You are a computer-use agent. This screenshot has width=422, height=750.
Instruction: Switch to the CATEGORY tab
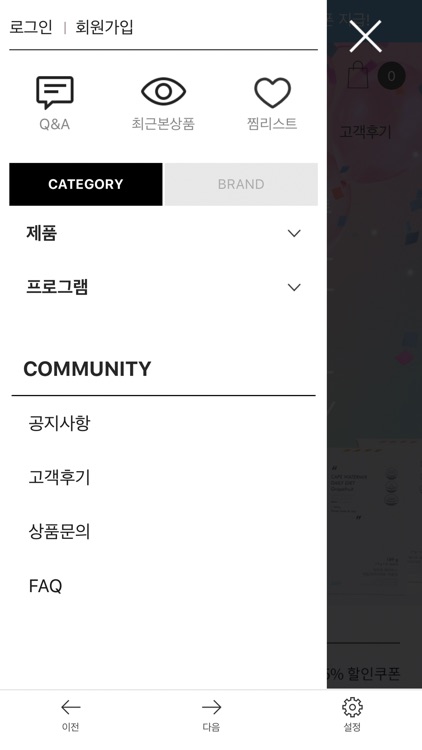[x=86, y=184]
